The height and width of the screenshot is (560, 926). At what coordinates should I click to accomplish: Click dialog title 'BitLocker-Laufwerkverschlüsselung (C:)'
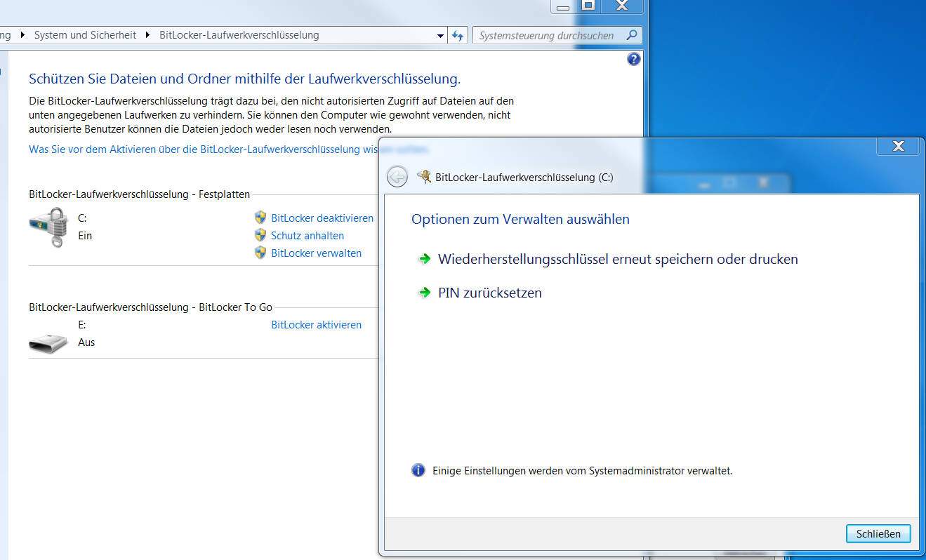(524, 178)
